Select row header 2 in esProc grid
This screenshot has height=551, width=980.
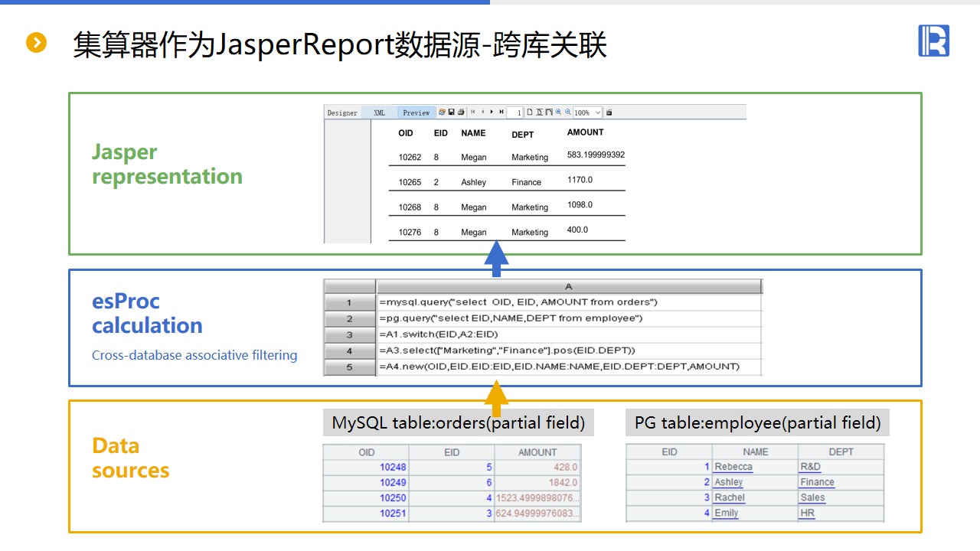(x=350, y=318)
